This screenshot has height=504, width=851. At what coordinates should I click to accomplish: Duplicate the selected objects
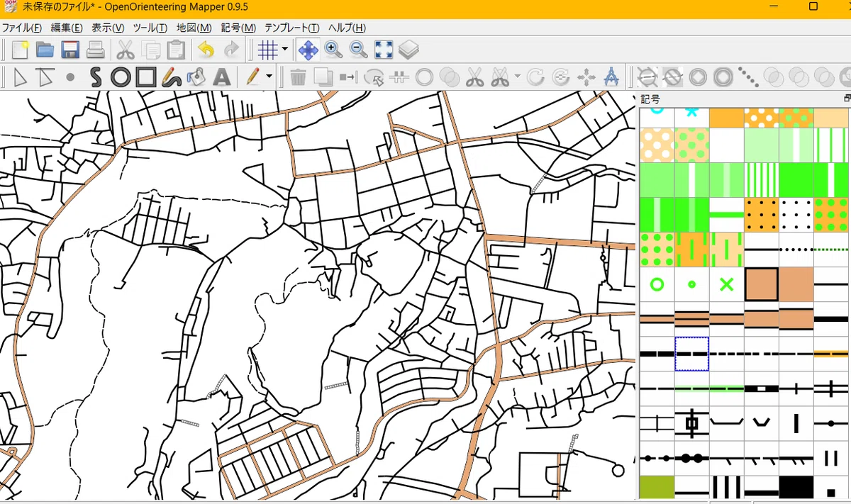pos(323,77)
